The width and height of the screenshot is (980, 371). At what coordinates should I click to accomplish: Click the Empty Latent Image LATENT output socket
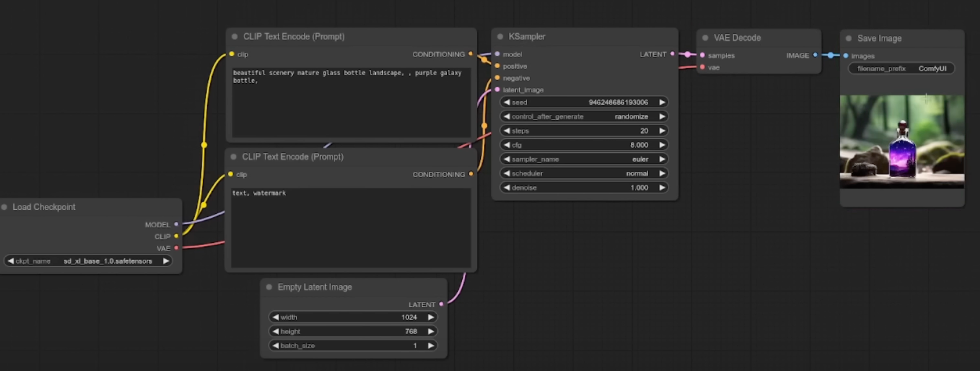click(441, 304)
